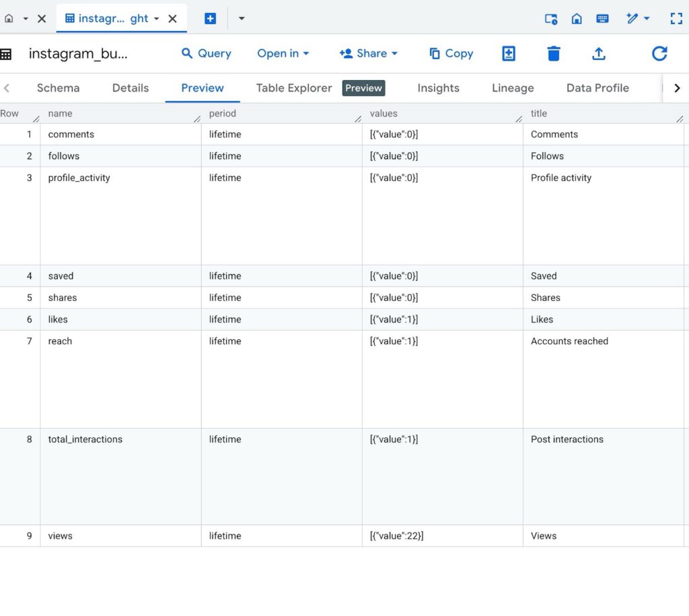This screenshot has width=689, height=616.
Task: Click the Delete table trash icon
Action: click(554, 54)
